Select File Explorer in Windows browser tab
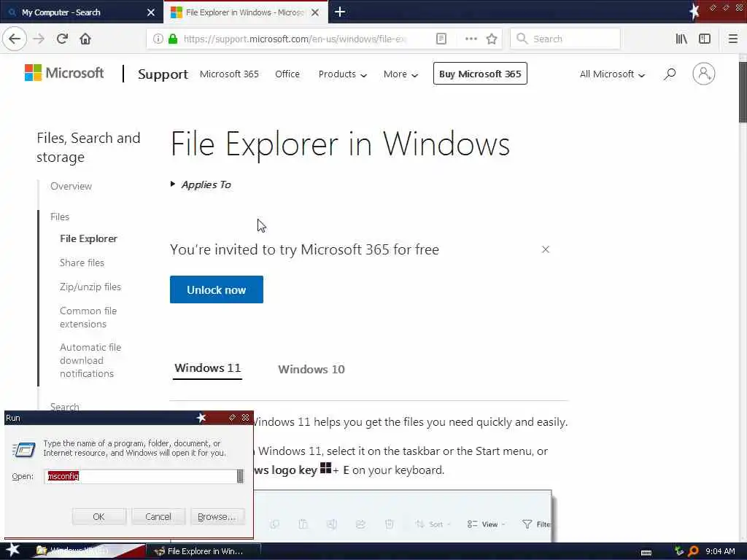747x560 pixels. 245,12
